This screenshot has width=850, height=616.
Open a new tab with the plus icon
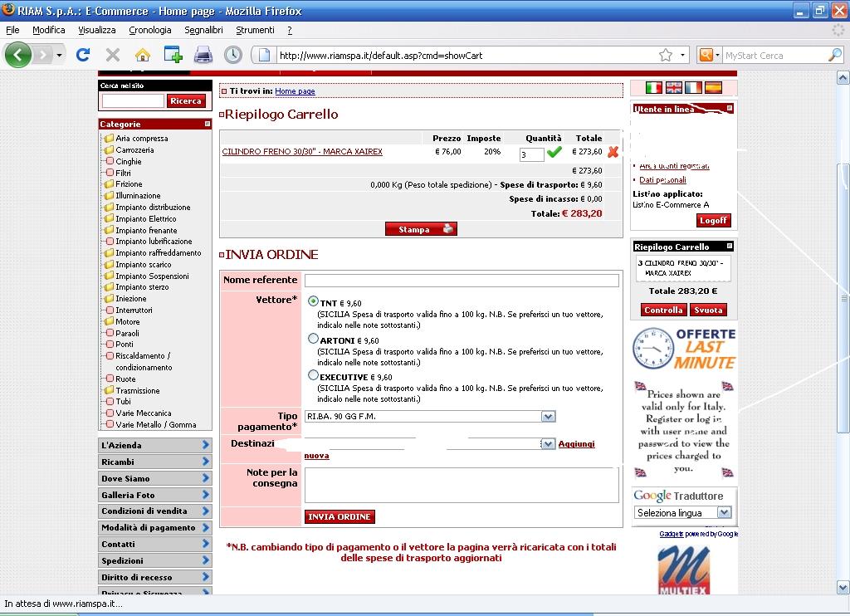pos(173,54)
